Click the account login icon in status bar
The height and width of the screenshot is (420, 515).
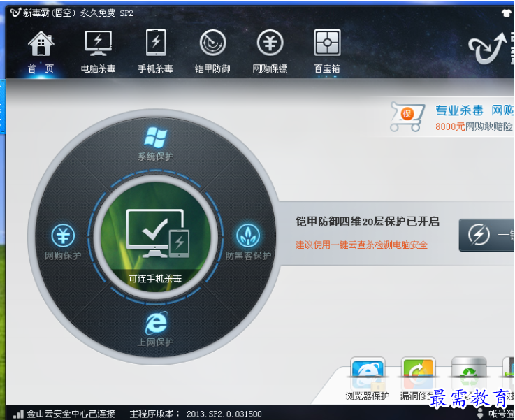[x=480, y=413]
